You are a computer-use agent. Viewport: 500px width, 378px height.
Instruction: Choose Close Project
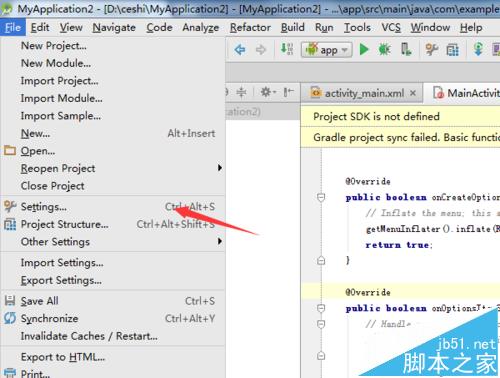[113, 186]
